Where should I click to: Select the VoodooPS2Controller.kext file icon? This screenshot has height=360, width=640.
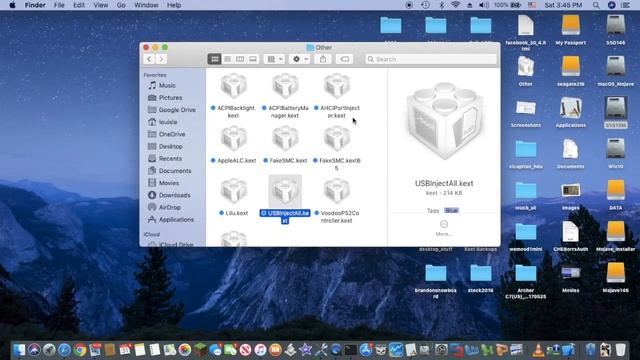(337, 191)
